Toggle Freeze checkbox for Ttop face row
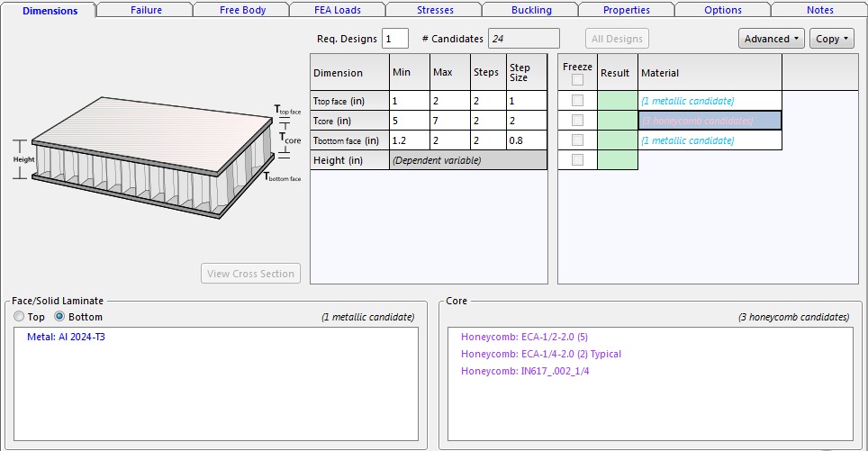The image size is (868, 451). tap(577, 101)
